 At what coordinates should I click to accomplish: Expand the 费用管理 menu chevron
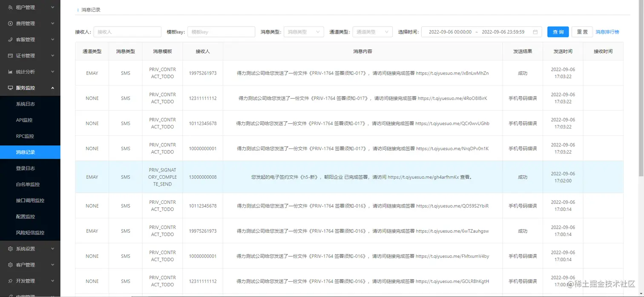(52, 23)
